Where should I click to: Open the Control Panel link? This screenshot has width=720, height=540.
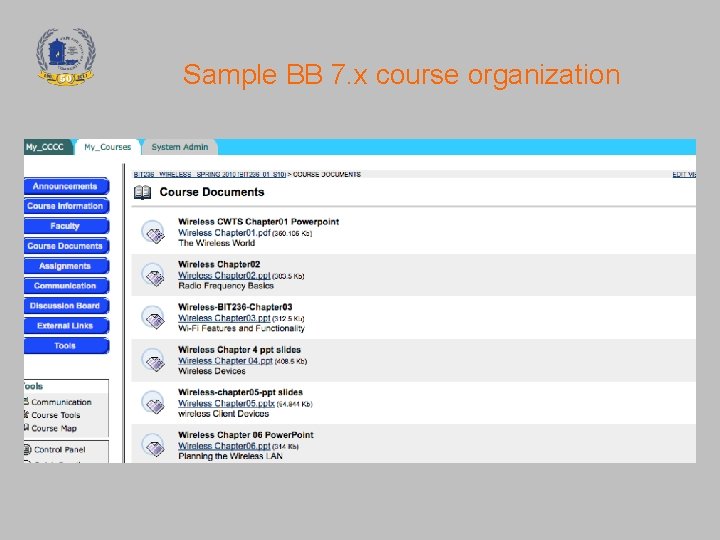59,450
